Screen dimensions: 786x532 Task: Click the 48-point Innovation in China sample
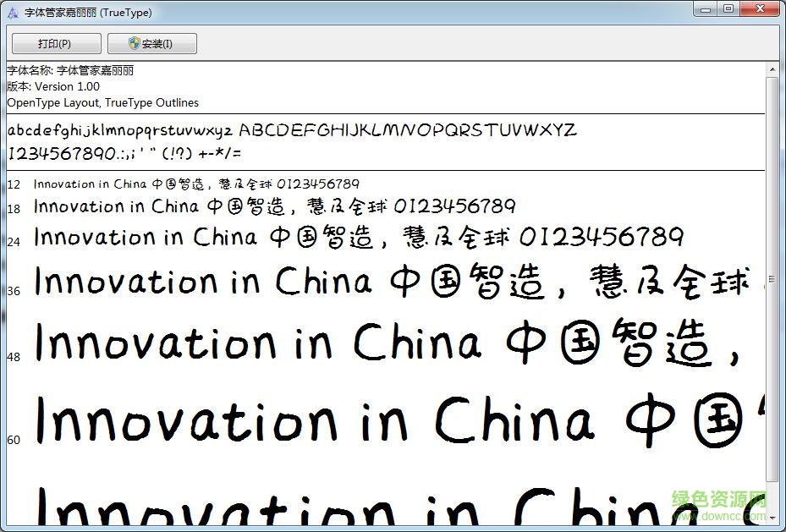pyautogui.click(x=388, y=343)
